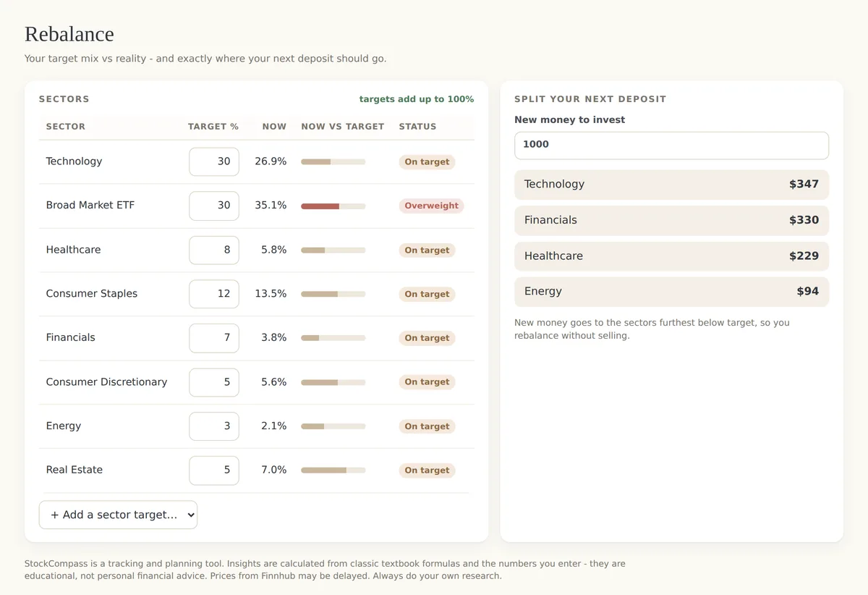Select the Energy $94 deposit row

coord(671,292)
